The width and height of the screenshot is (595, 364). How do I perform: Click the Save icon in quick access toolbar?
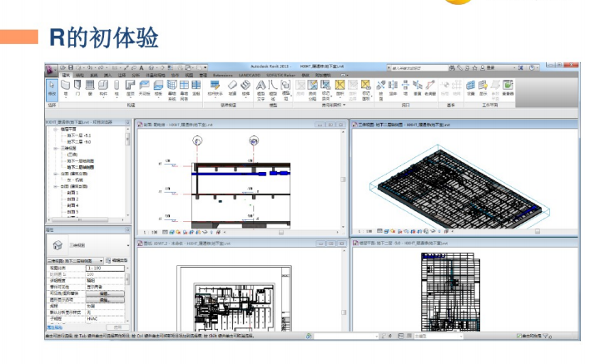pos(72,66)
